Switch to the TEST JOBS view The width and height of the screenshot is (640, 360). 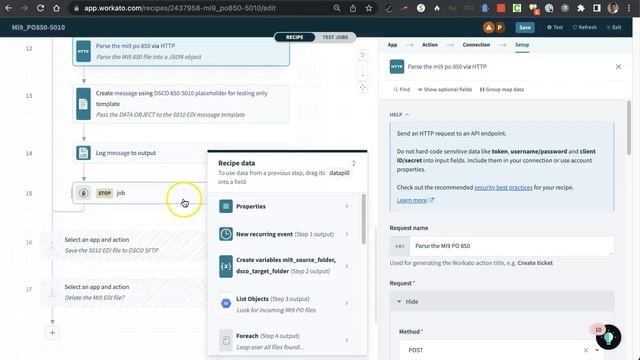[x=335, y=37]
